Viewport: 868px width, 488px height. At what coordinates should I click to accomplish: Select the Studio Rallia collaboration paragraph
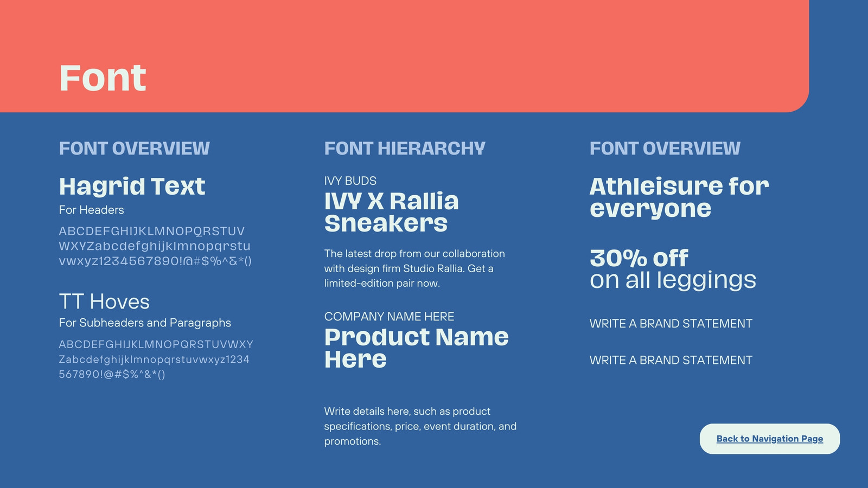(414, 268)
